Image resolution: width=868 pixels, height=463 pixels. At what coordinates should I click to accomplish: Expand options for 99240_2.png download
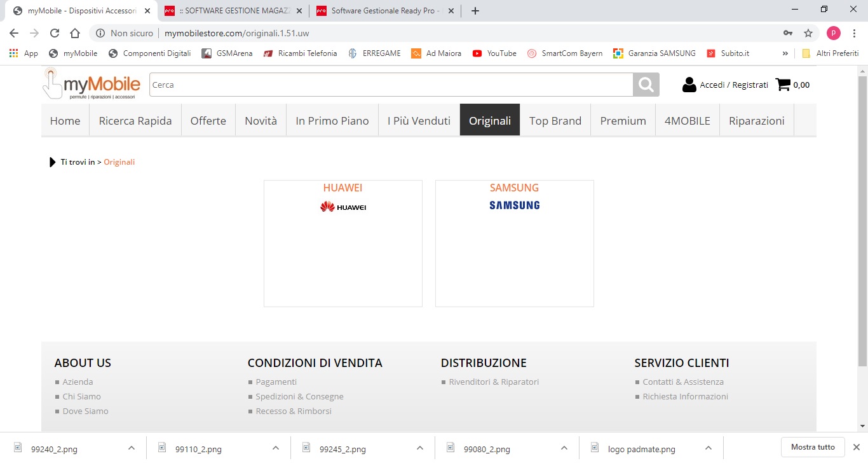(132, 448)
